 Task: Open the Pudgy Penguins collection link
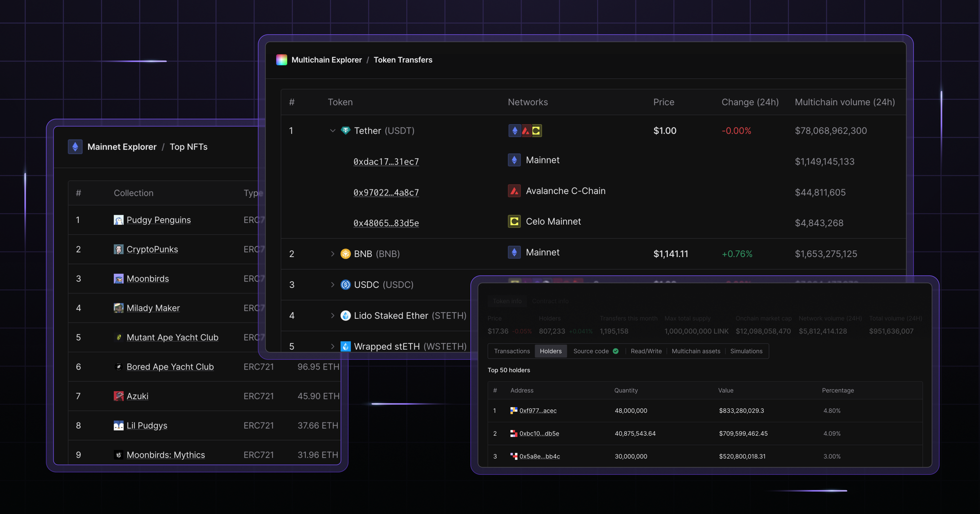159,220
